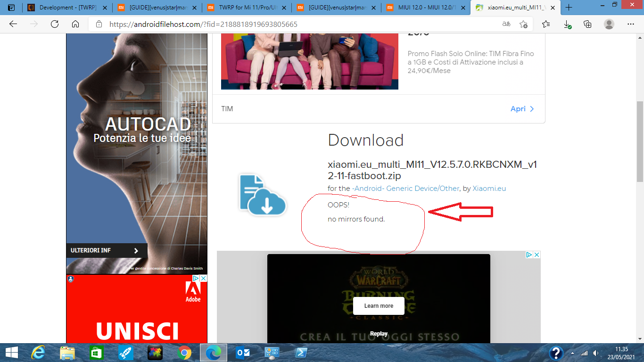The image size is (644, 362).
Task: View site security lock information
Action: 99,24
